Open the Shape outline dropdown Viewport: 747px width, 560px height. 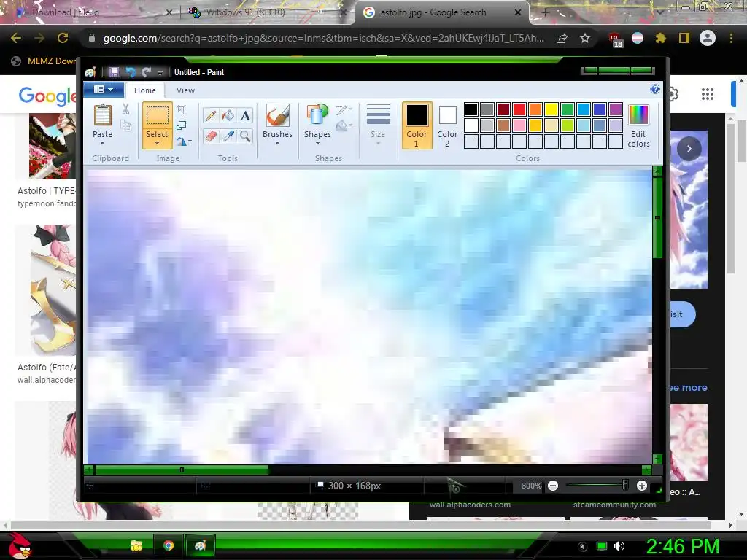pos(344,111)
